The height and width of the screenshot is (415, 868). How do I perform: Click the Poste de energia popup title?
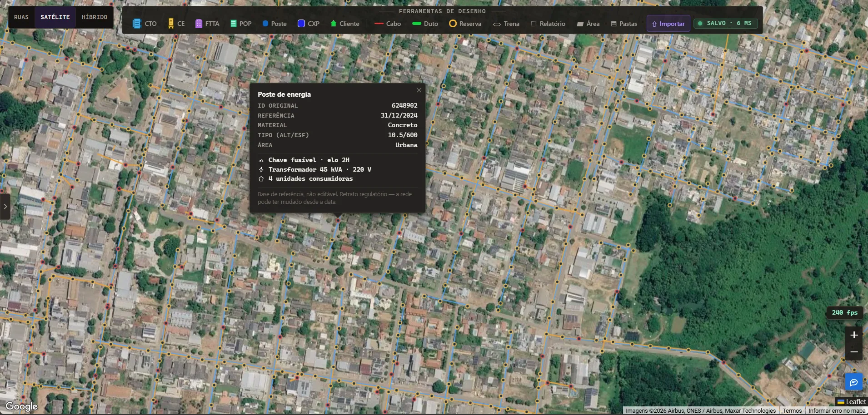(x=284, y=94)
